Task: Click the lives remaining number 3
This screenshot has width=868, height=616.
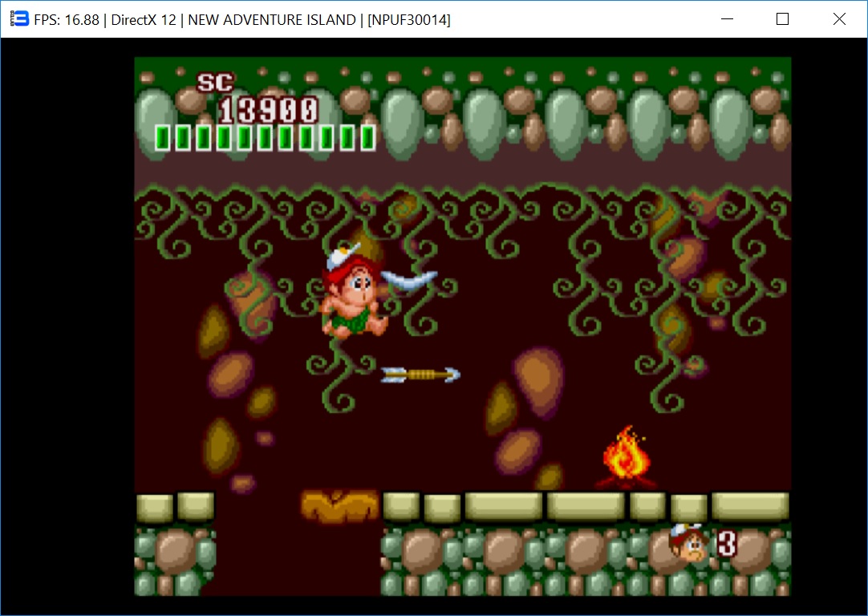Action: point(727,543)
